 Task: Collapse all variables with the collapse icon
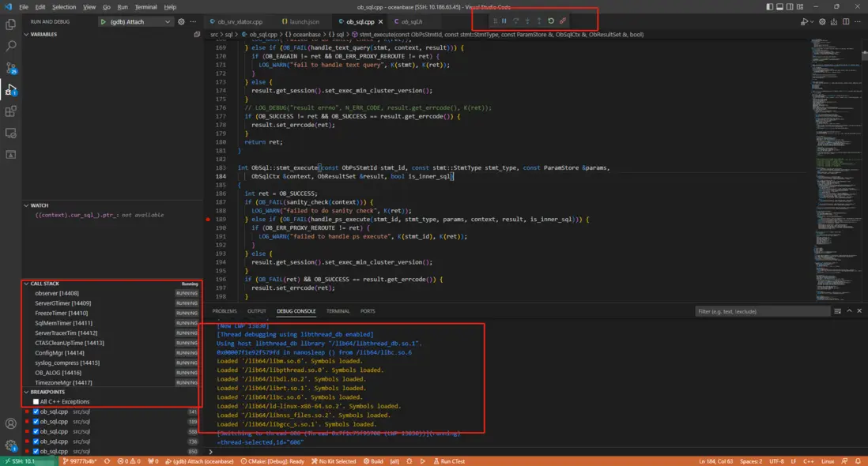[197, 35]
